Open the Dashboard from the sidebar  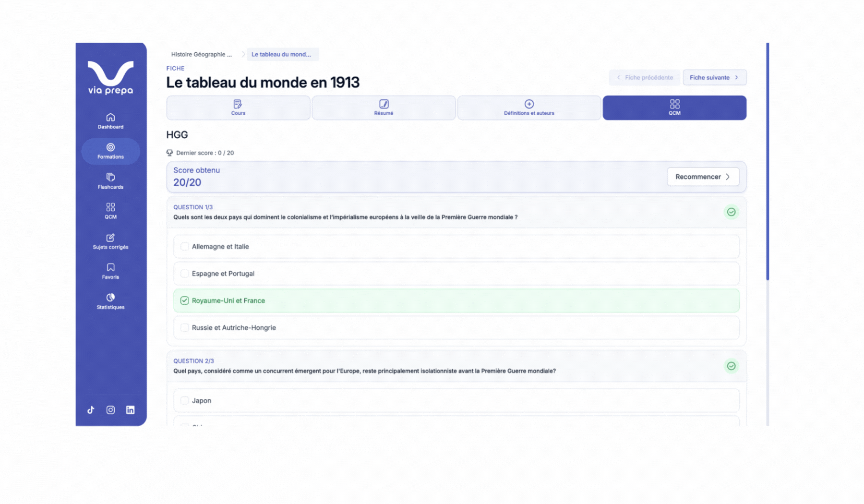click(110, 121)
